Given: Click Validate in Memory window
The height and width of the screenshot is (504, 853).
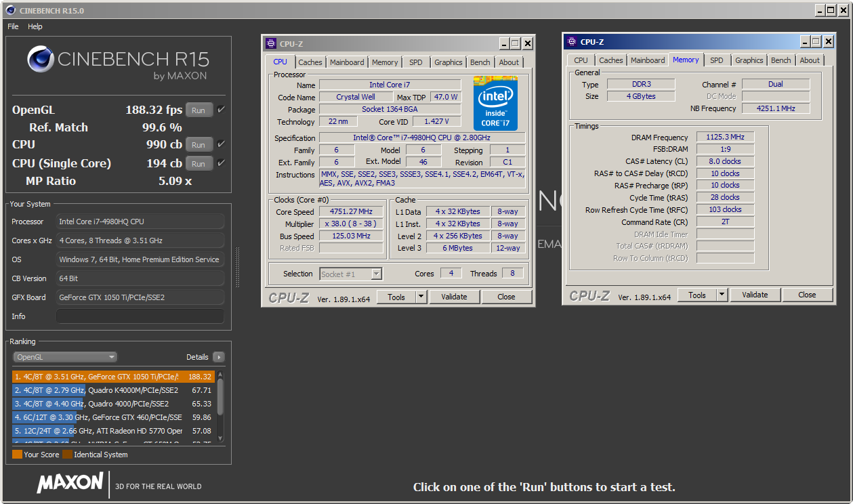Looking at the screenshot, I should pos(755,295).
